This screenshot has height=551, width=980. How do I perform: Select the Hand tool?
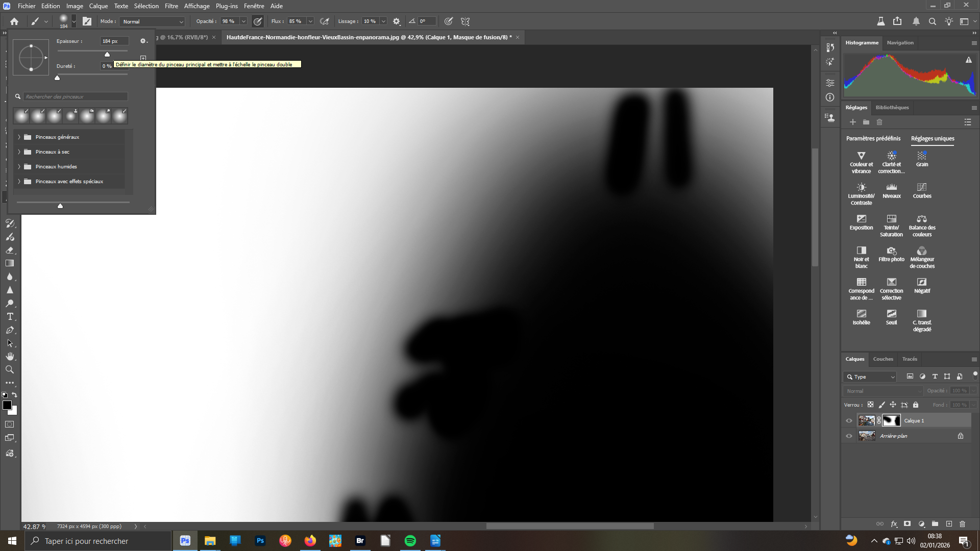pos(10,356)
